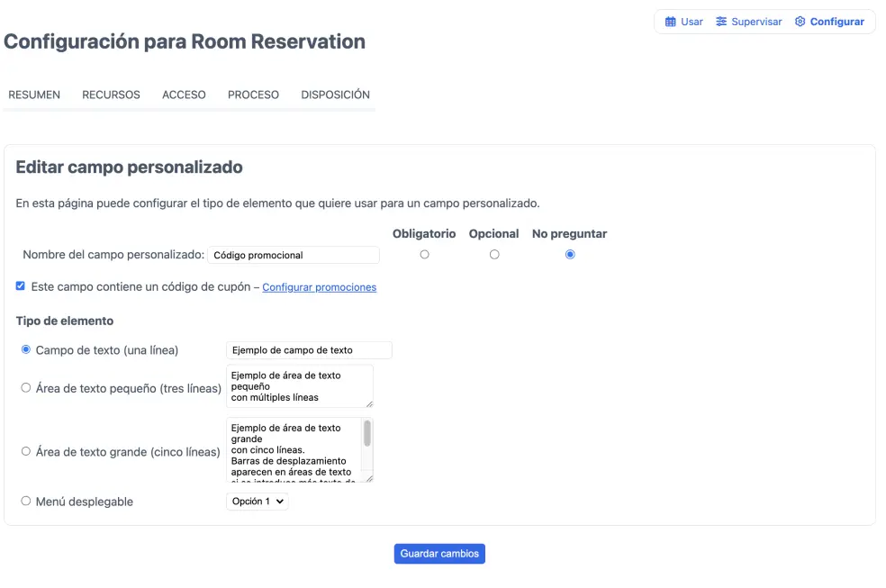The width and height of the screenshot is (886, 588).
Task: Click the Opcional column header
Action: 493,234
